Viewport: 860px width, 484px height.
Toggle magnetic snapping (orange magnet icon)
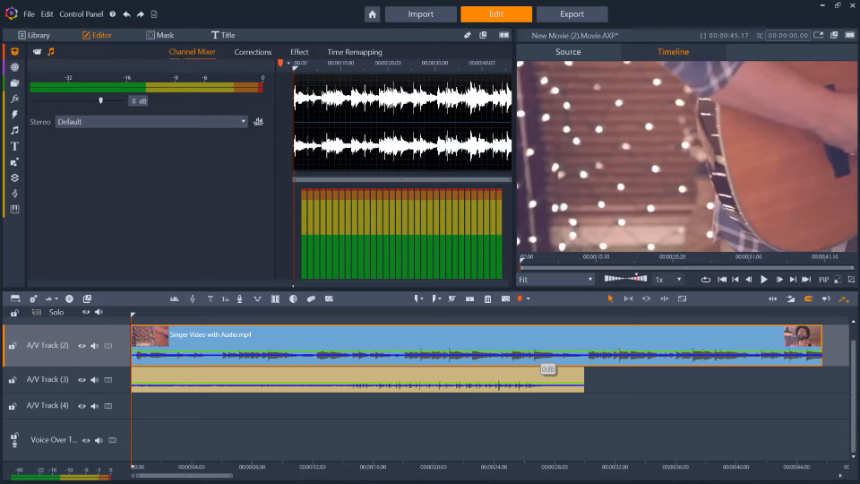coord(808,299)
